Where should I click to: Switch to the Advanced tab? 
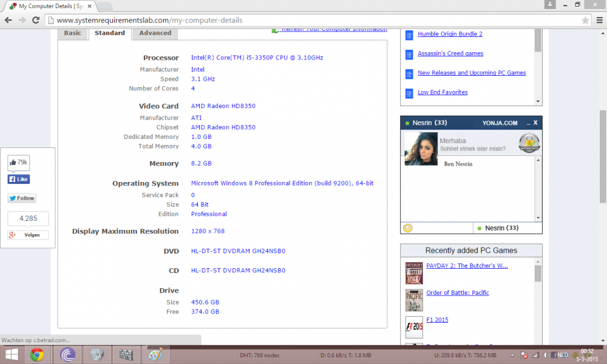pos(155,33)
